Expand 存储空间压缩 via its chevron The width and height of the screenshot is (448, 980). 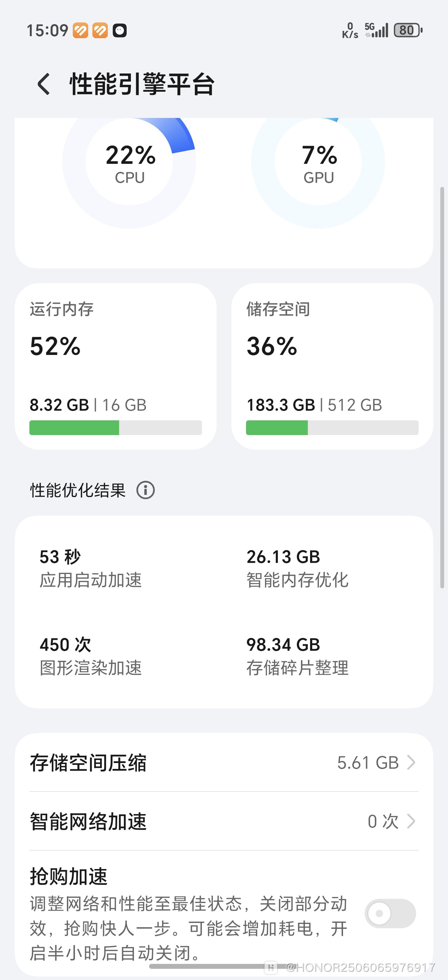pyautogui.click(x=412, y=762)
